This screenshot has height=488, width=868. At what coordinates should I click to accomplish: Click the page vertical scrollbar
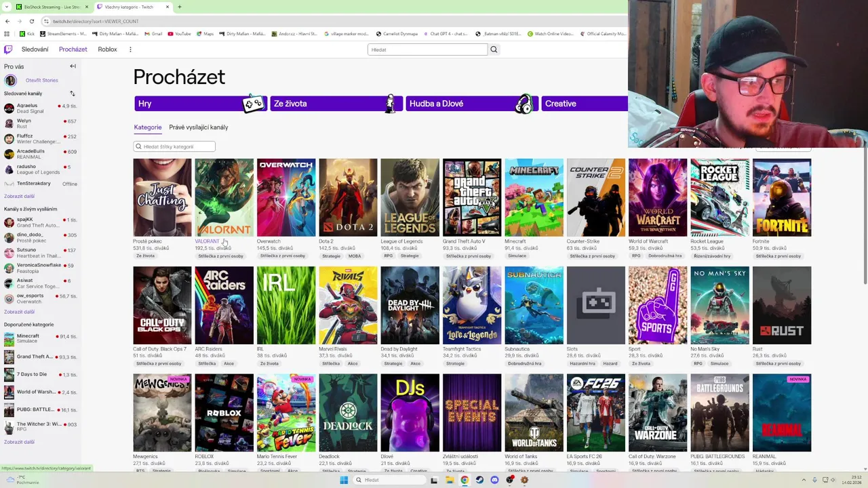click(865, 217)
